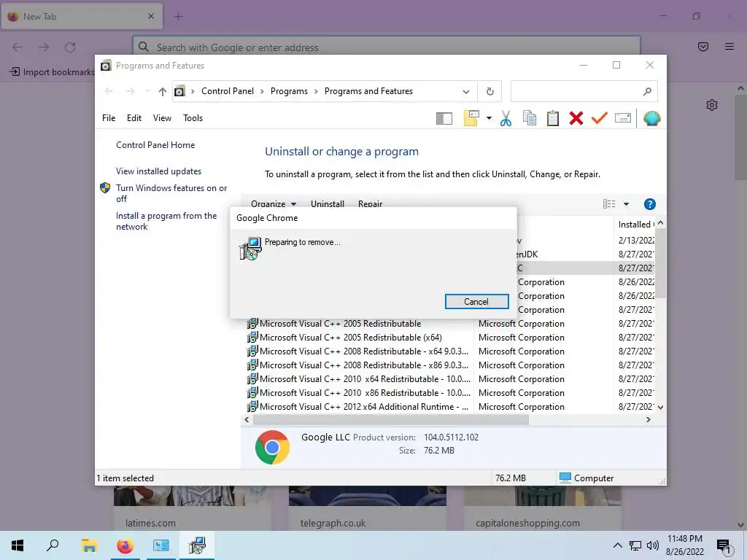Click the red X Delete icon
Viewport: 747px width, 560px height.
coord(576,118)
